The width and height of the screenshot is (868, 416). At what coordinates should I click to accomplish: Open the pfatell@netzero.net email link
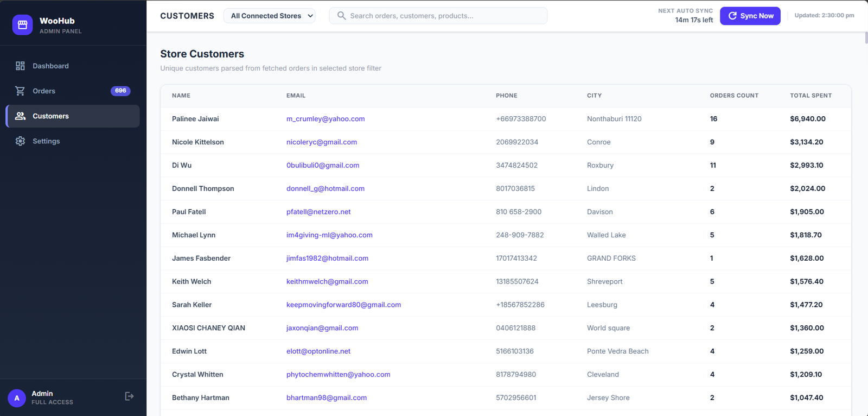click(x=318, y=212)
